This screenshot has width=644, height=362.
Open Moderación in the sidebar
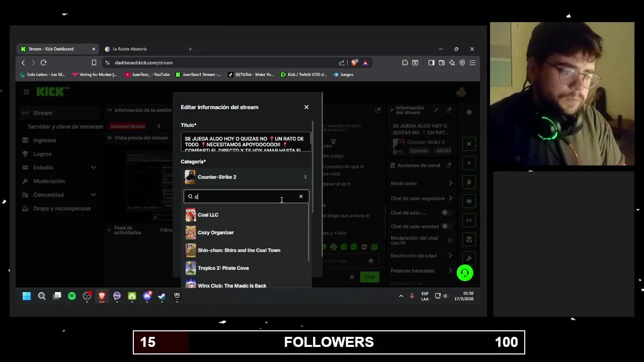(49, 181)
